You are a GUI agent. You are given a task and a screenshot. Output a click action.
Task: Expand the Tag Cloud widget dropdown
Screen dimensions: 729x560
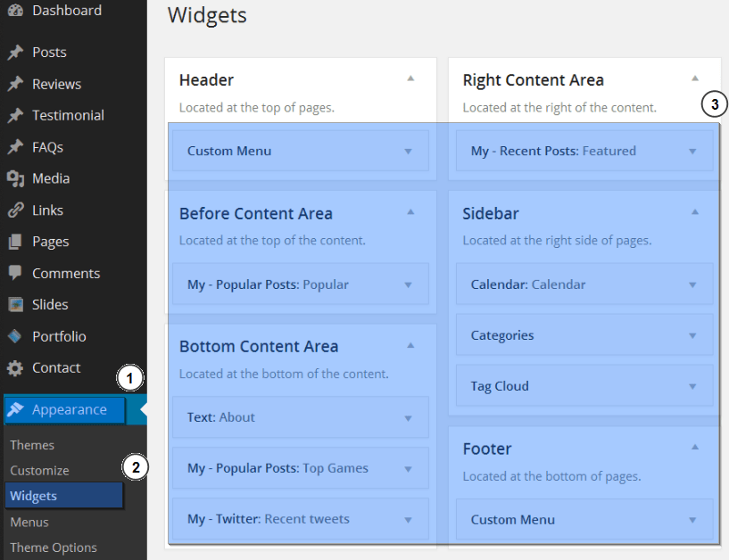coord(692,387)
